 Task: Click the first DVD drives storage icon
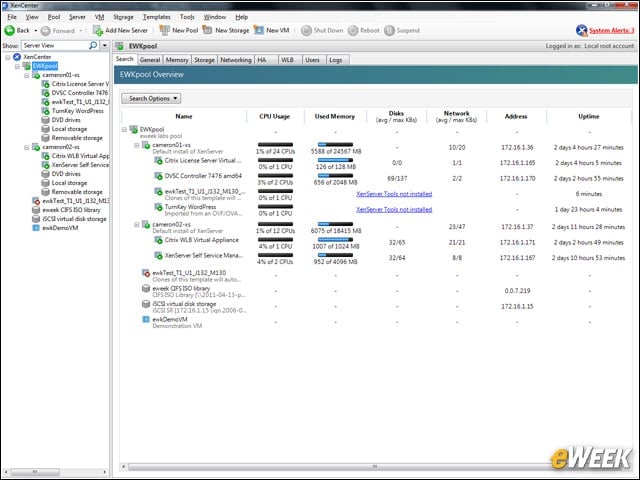click(46, 120)
